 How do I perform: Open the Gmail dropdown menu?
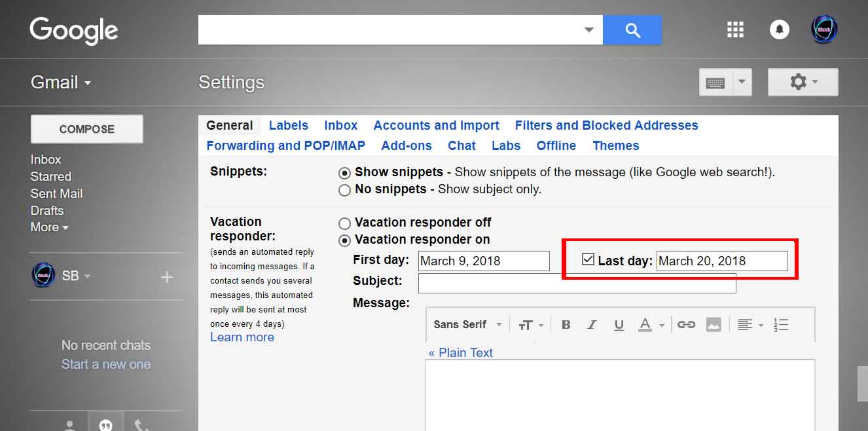pyautogui.click(x=59, y=82)
